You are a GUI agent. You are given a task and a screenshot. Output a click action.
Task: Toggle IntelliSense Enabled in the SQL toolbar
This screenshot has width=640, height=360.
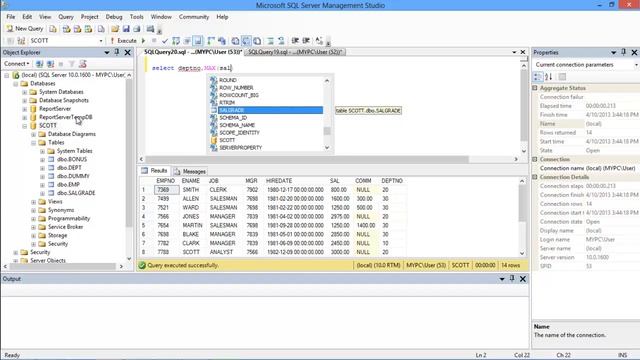pos(198,40)
